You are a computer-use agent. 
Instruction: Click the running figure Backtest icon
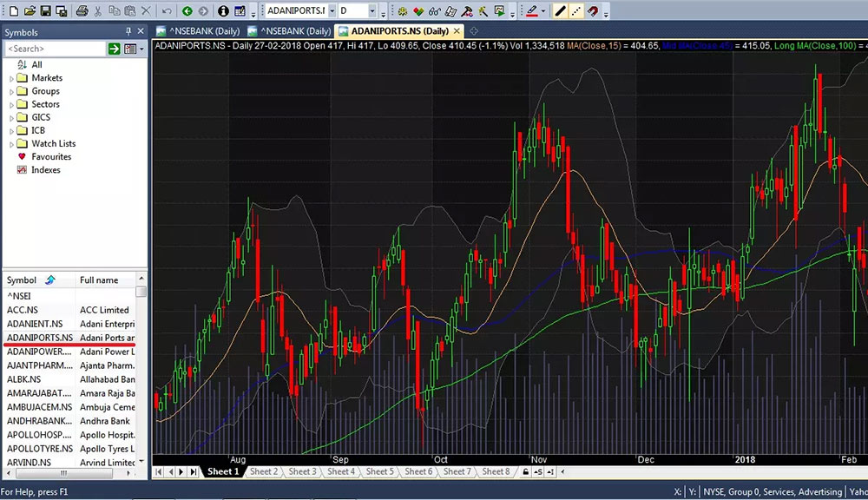tap(483, 10)
